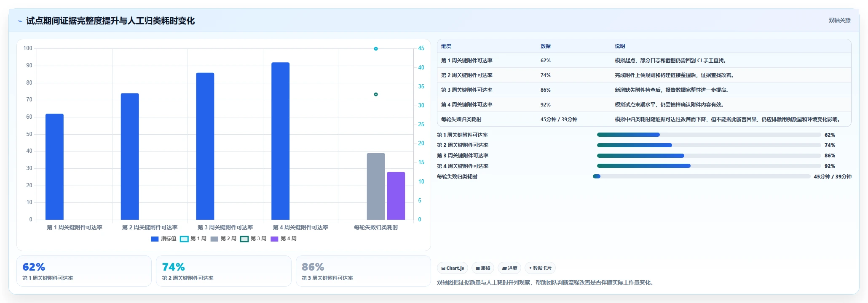This screenshot has height=303, width=868.
Task: Click the blue bar for 第 2 周关键附件可达率
Action: click(x=130, y=157)
